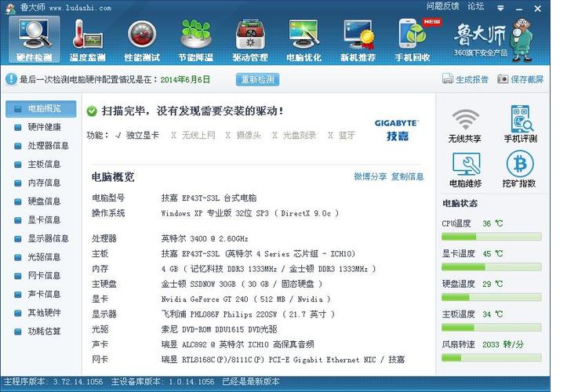This screenshot has height=392, width=578.
Task: Open the 手机回收 phone recycling tool
Action: [x=413, y=41]
